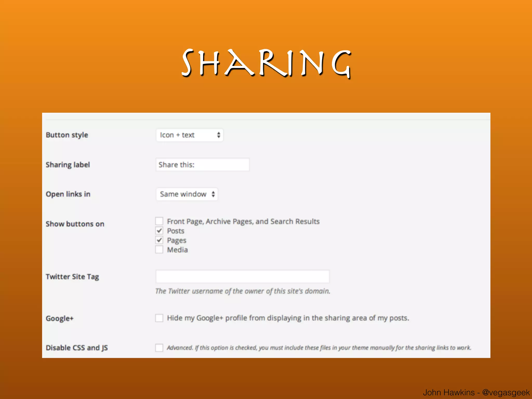
Task: Click the Twitter username description text
Action: pos(243,291)
